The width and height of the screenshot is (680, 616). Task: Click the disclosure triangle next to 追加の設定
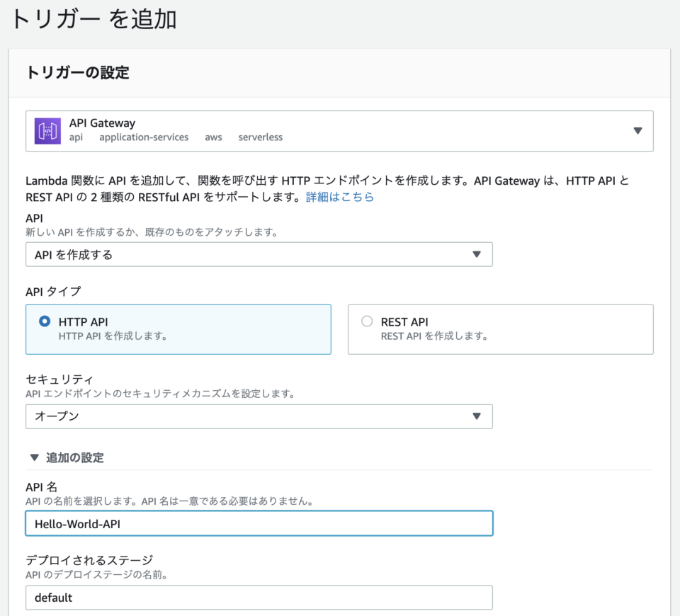34,458
